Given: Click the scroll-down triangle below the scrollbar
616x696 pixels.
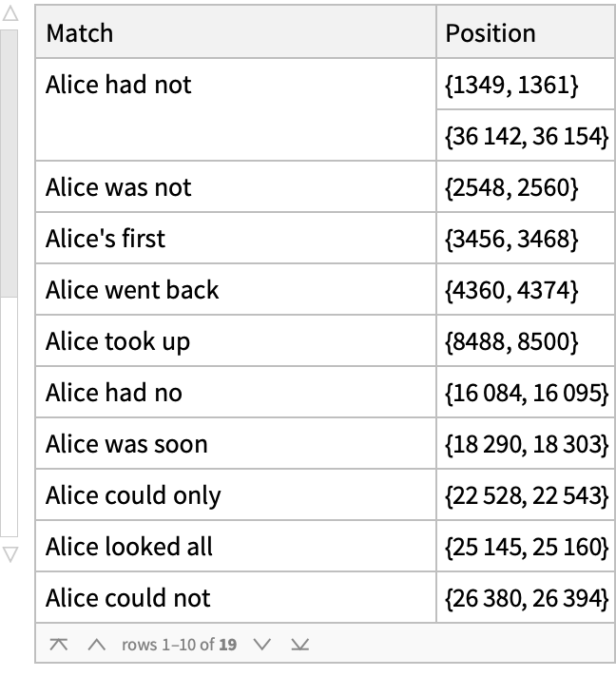Looking at the screenshot, I should click(x=10, y=553).
